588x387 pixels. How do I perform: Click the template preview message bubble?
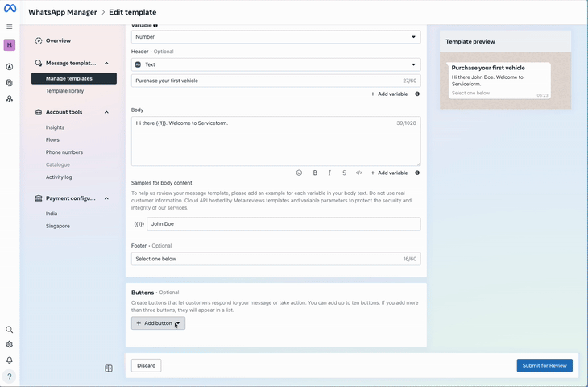499,81
